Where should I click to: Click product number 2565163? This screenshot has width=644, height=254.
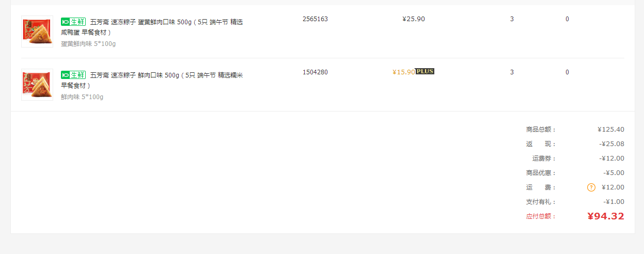315,19
